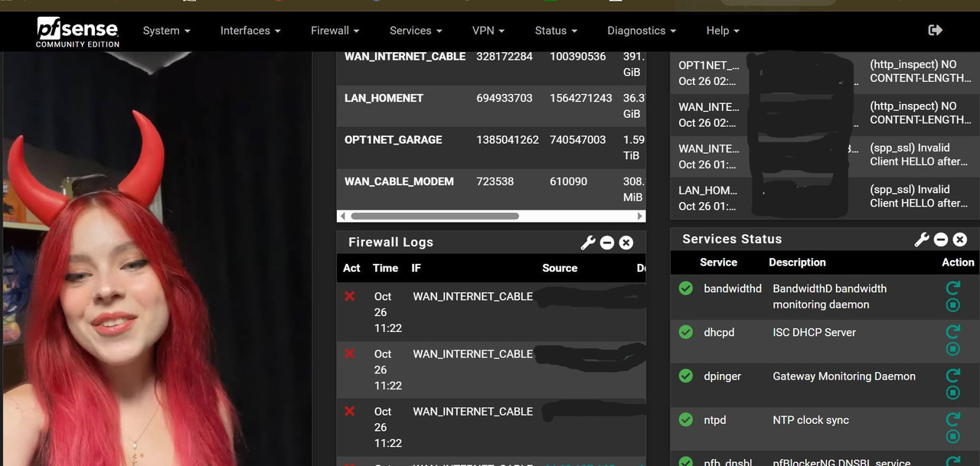
Task: Click the Action column header
Action: 958,262
